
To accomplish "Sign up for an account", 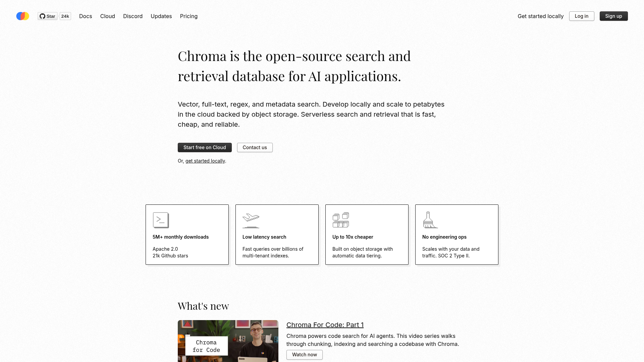I will click(x=613, y=16).
